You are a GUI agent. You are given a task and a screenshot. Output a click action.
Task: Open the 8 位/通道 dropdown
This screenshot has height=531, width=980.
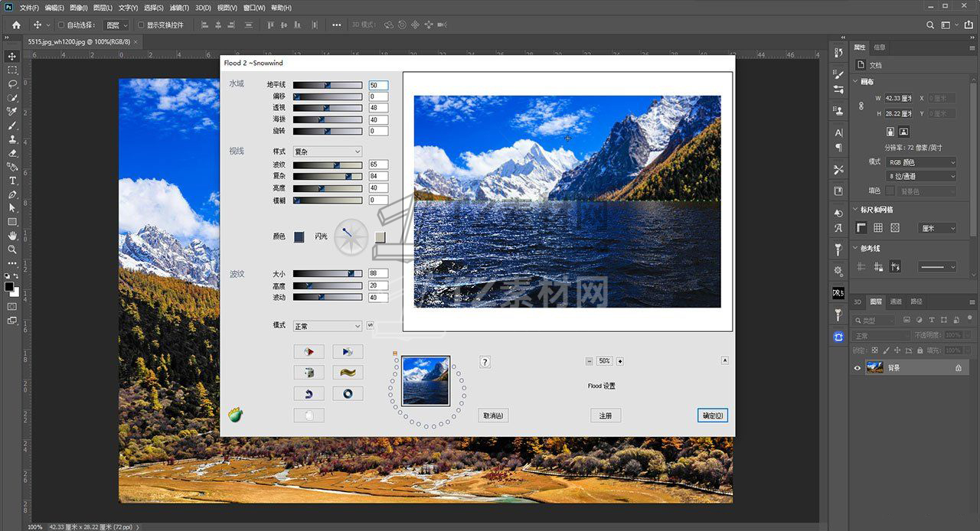922,176
